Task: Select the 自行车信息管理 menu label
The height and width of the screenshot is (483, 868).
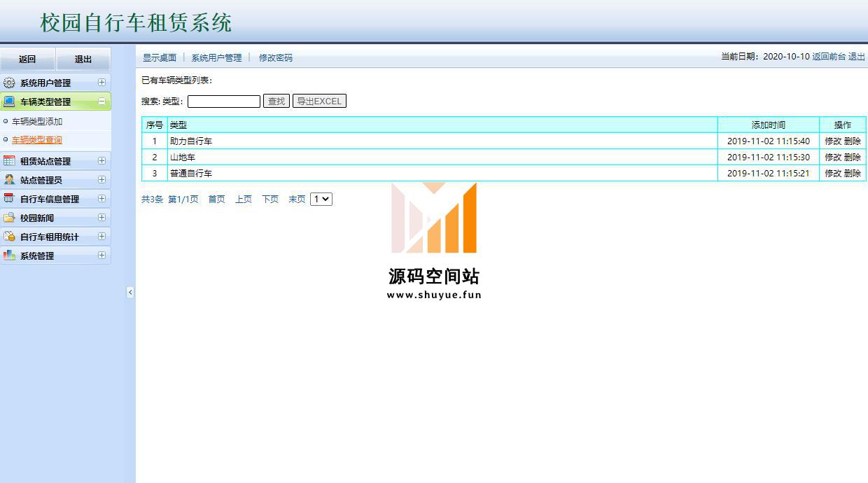Action: tap(50, 199)
